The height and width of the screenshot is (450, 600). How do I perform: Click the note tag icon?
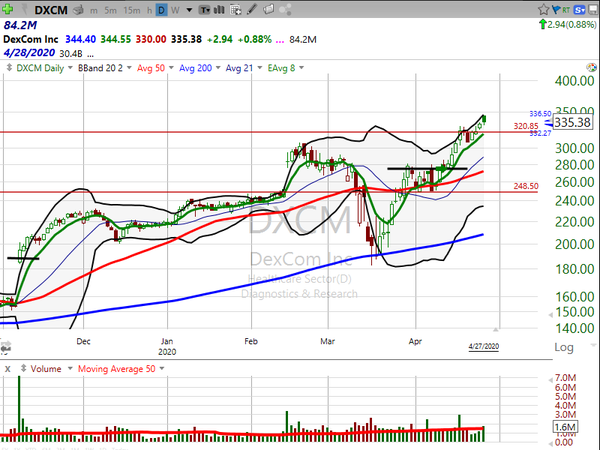coord(269,9)
